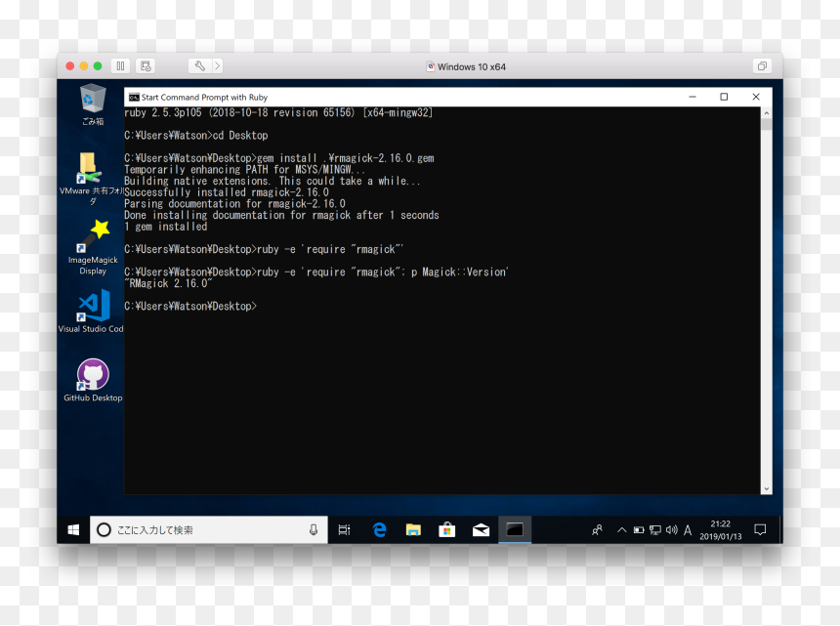Viewport: 840px width, 626px height.
Task: Click the macOS yellow minimize button
Action: click(x=84, y=65)
